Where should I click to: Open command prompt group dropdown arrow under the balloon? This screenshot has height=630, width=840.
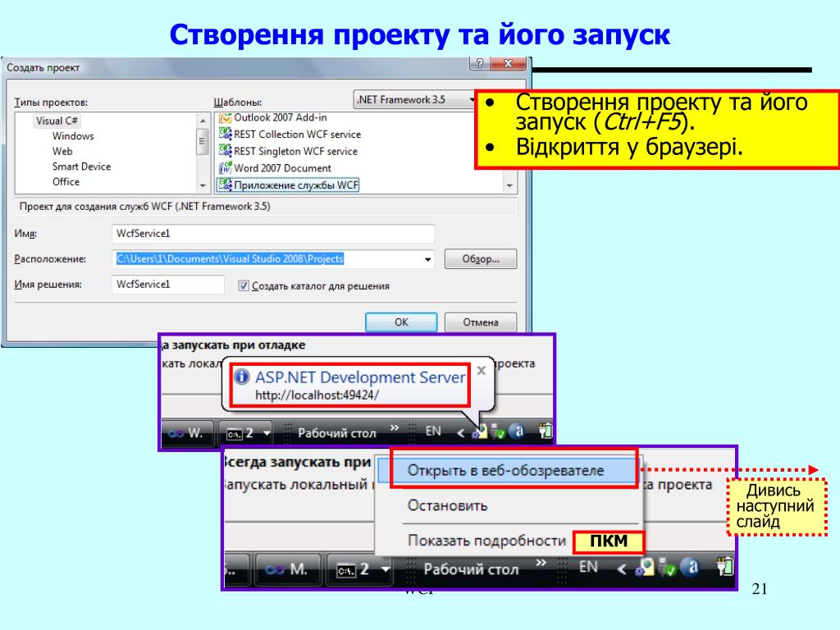tap(267, 433)
